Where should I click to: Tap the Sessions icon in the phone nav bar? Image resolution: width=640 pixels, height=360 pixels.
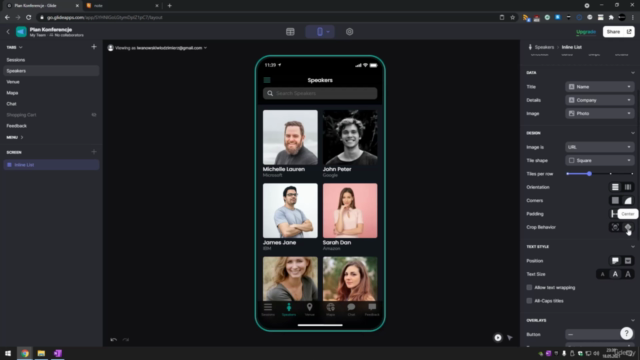pos(268,309)
